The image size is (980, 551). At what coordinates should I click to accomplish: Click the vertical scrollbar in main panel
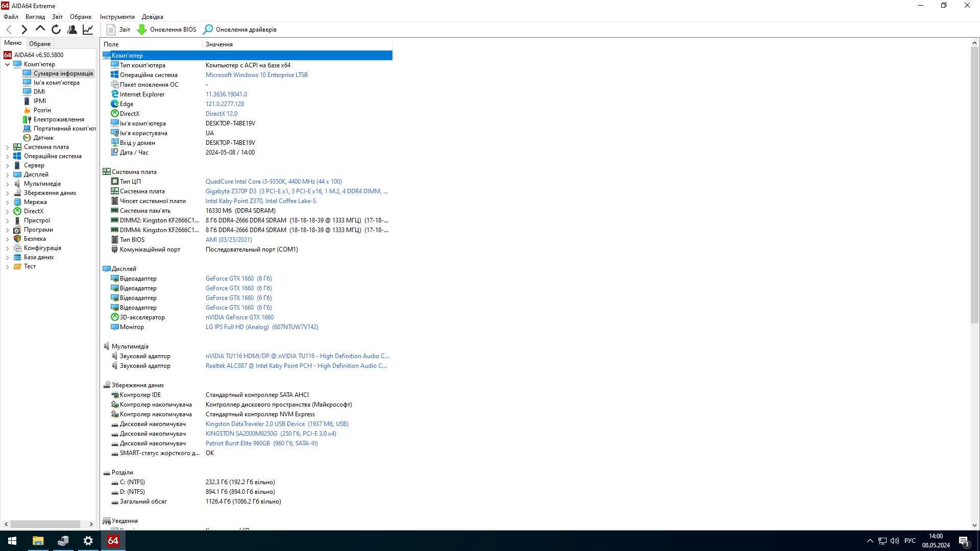(x=974, y=185)
